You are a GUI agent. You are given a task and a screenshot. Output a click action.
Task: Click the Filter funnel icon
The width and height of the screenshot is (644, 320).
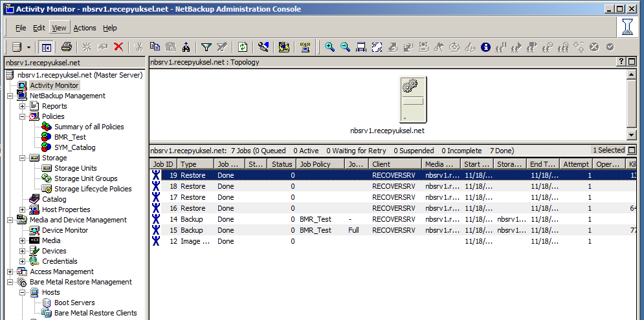click(206, 47)
